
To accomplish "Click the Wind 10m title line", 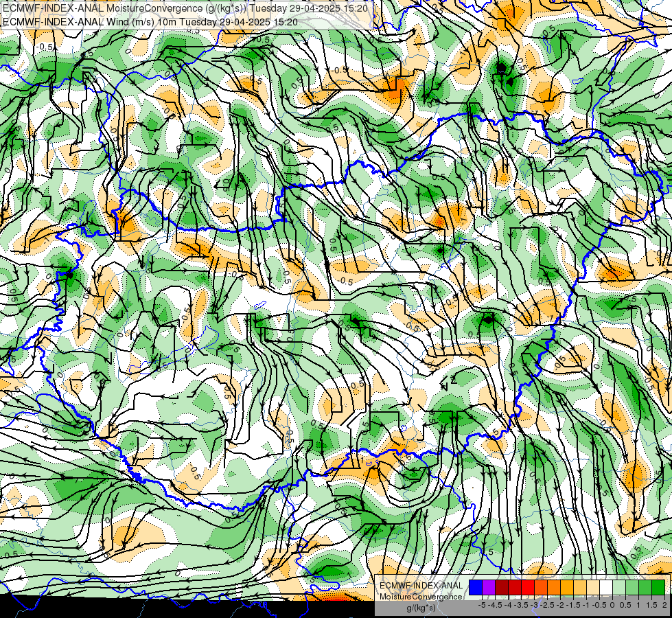I will [x=150, y=22].
